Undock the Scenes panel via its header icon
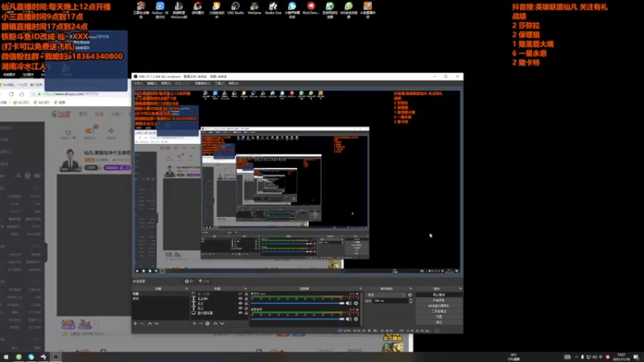This screenshot has height=362, width=644. [x=187, y=289]
